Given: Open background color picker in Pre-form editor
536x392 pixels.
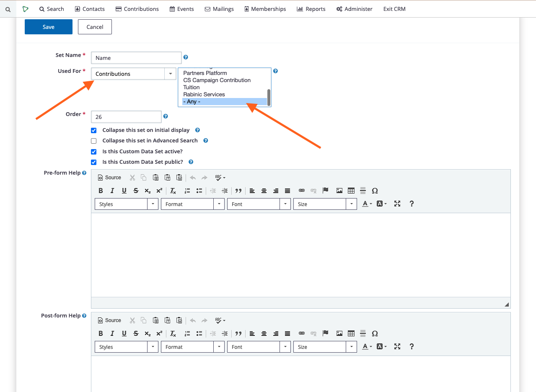Looking at the screenshot, I should (381, 204).
